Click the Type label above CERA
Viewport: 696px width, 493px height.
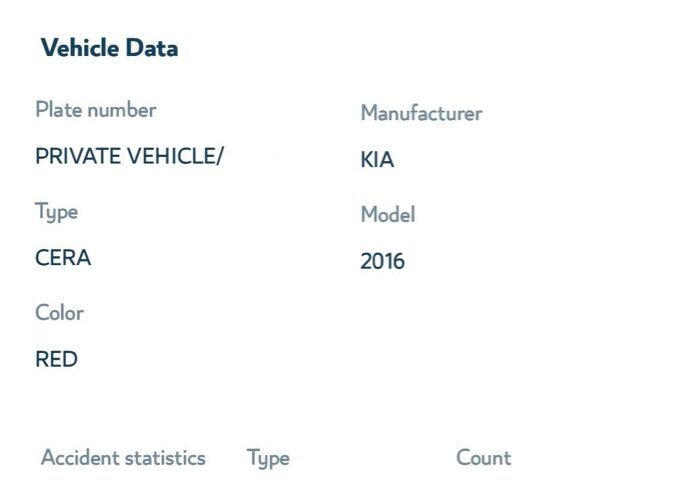56,212
